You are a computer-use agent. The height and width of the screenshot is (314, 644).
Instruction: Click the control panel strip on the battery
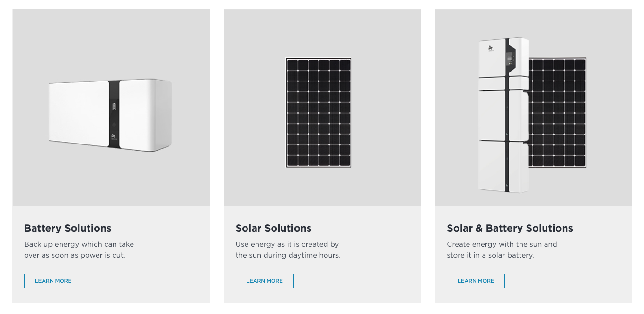[x=114, y=114]
